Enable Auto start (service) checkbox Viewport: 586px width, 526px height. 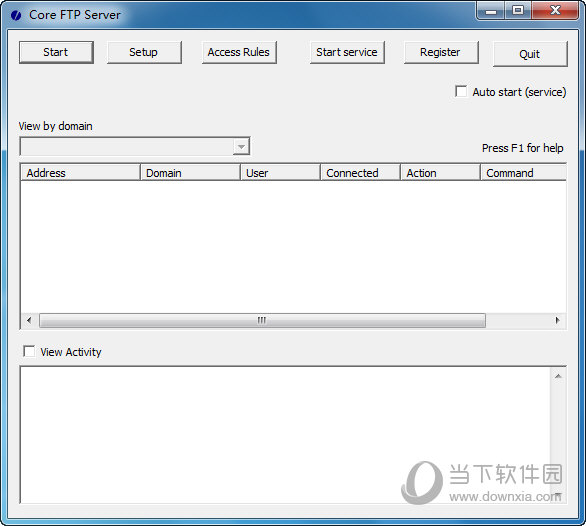click(x=461, y=92)
